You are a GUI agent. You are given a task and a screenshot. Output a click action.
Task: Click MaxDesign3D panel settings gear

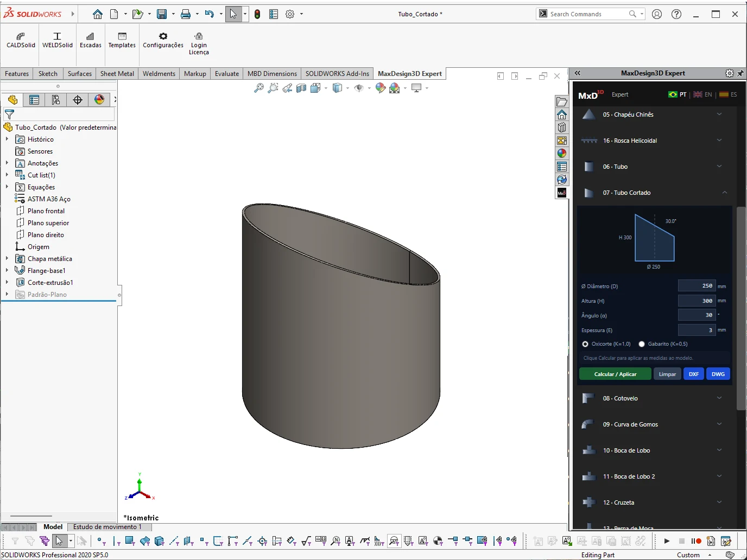[x=730, y=73]
